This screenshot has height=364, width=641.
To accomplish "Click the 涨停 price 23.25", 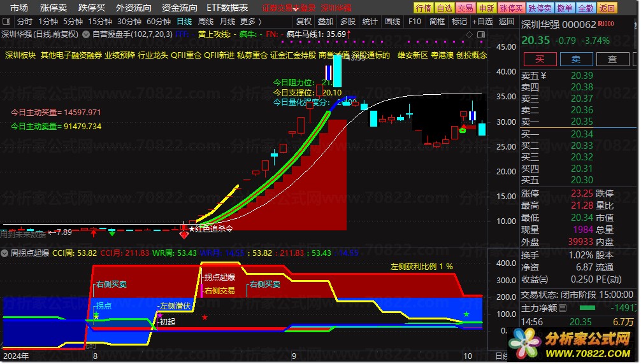I will pyautogui.click(x=582, y=193).
